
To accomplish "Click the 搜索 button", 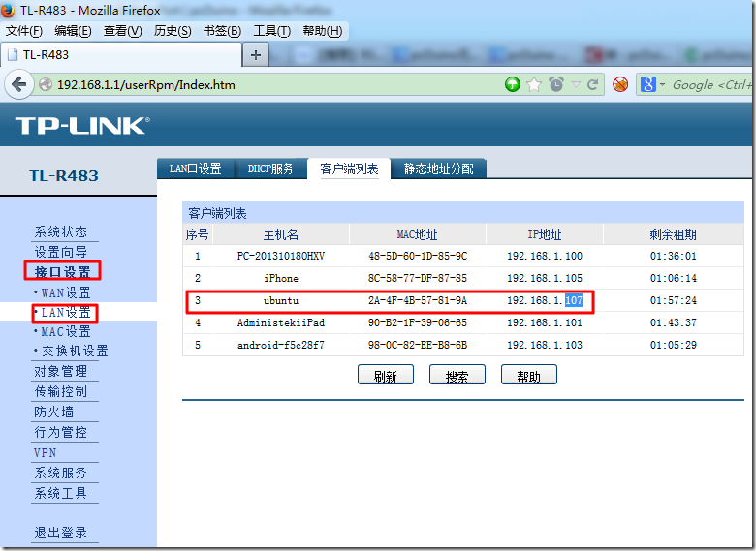I will pyautogui.click(x=457, y=375).
